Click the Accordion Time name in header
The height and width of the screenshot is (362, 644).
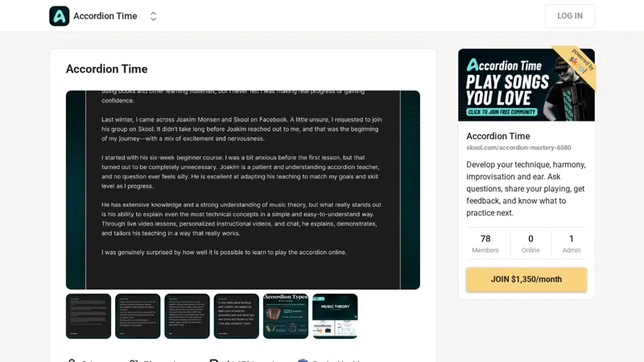point(105,16)
